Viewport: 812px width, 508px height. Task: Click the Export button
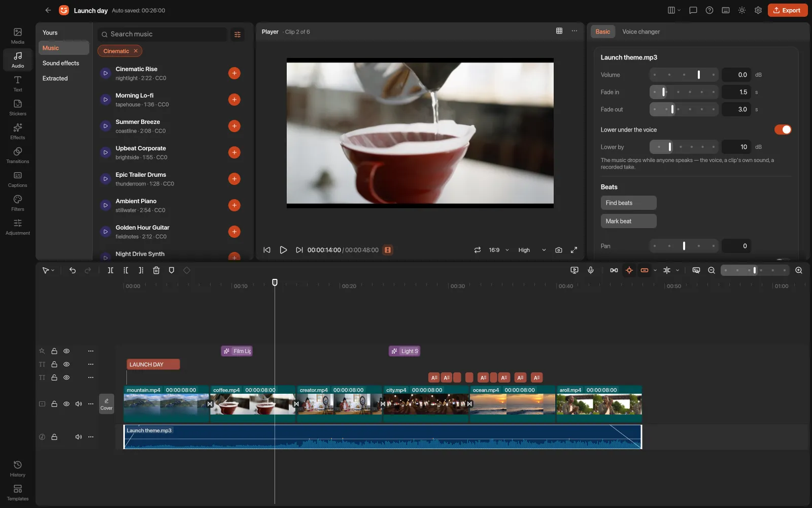point(788,10)
